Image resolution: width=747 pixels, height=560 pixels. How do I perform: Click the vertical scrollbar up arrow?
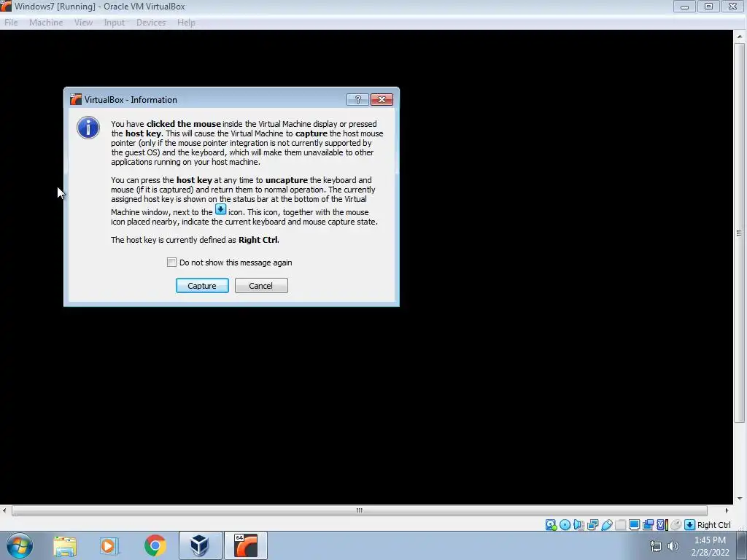pos(740,36)
